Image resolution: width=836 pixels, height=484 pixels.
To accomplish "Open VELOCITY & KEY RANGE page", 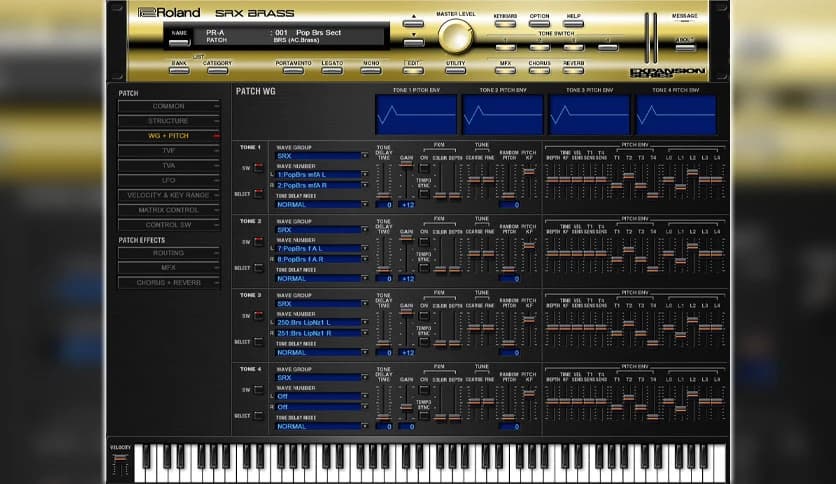I will tap(168, 195).
